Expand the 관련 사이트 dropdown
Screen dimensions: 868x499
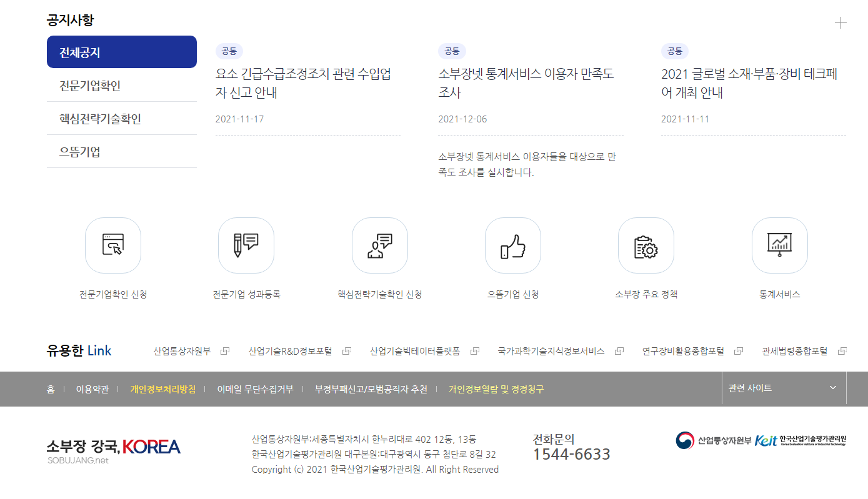(x=784, y=388)
